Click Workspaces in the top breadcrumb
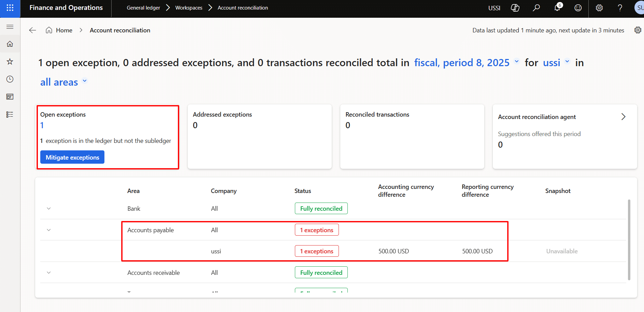This screenshot has height=312, width=644. [x=189, y=8]
